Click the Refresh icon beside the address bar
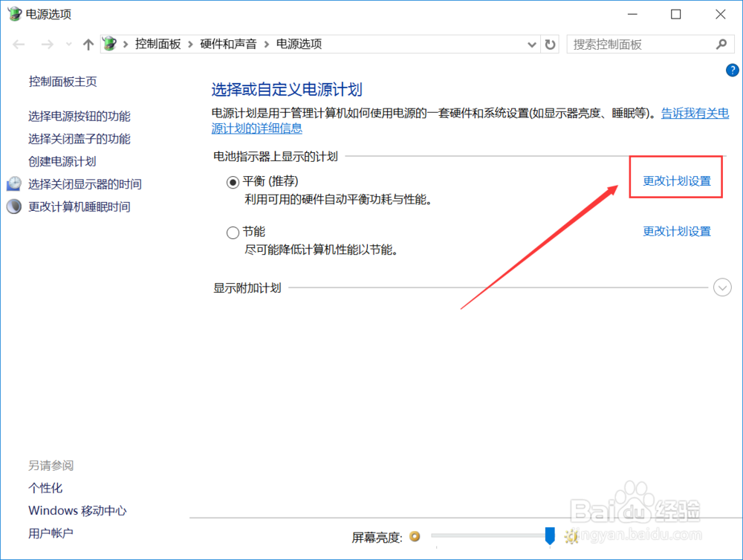The image size is (743, 560). coord(550,44)
